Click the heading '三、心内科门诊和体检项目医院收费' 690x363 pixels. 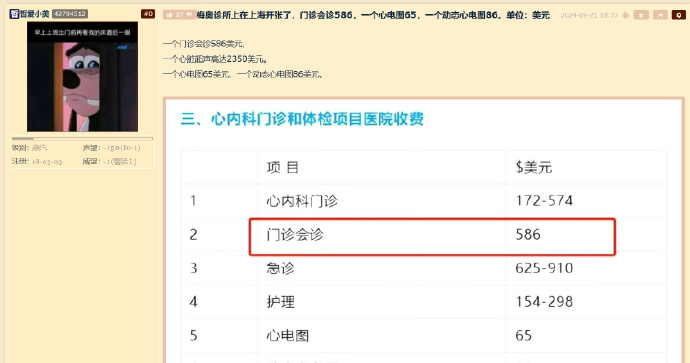pos(302,119)
